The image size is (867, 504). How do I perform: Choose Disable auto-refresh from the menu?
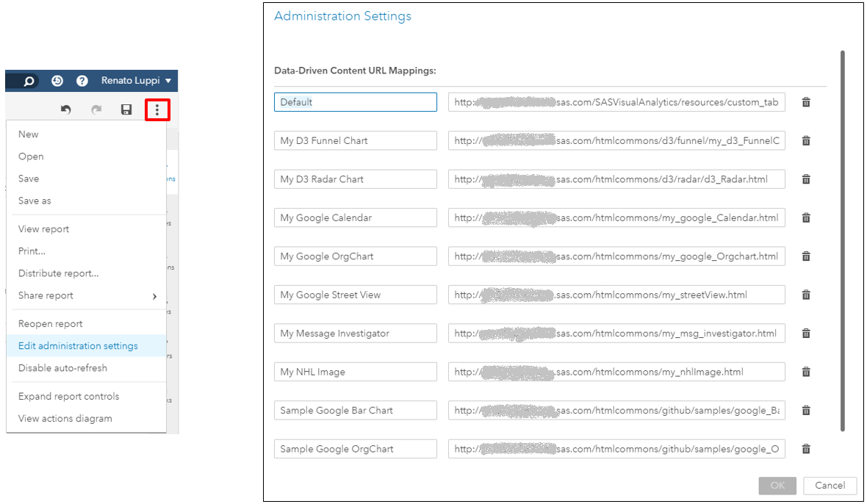62,368
